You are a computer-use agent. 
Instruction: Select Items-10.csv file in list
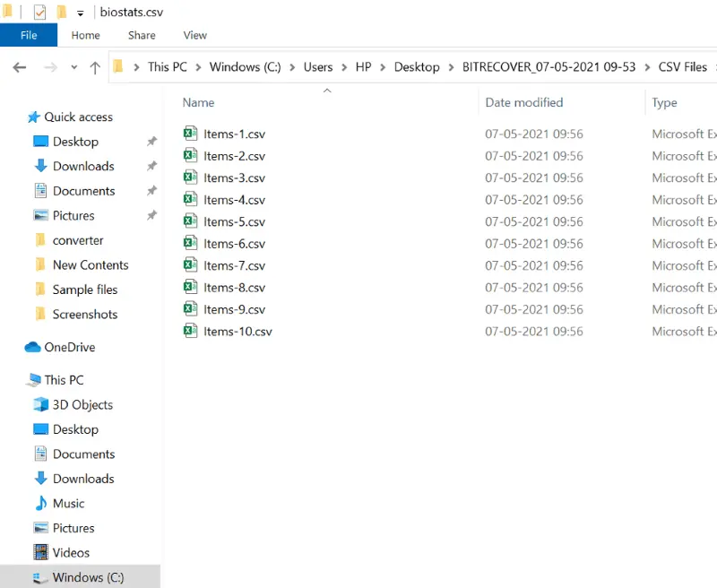[237, 331]
